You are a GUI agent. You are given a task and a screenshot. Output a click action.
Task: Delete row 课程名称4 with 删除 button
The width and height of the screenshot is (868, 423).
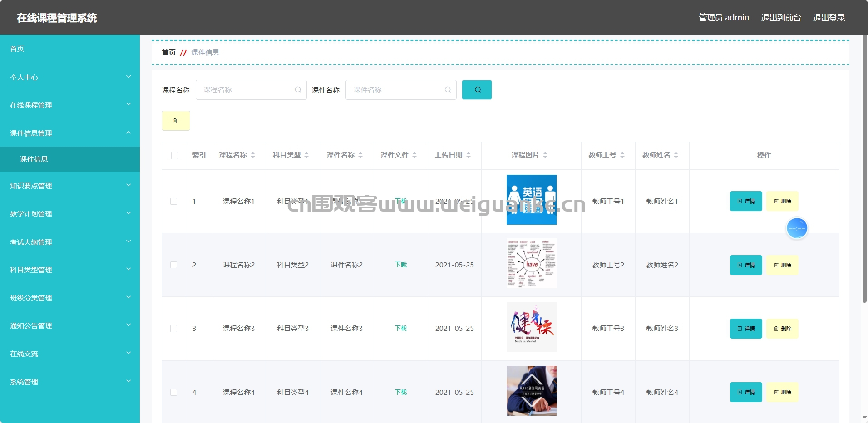click(782, 392)
